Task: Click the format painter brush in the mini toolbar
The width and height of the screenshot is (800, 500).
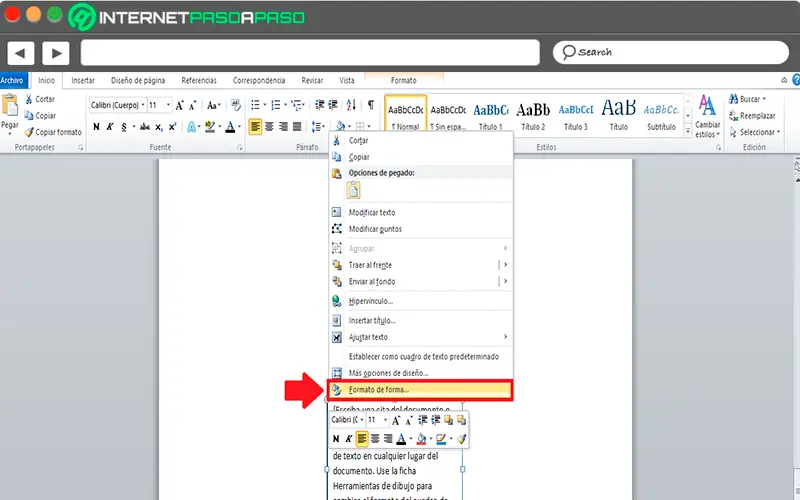Action: click(461, 438)
